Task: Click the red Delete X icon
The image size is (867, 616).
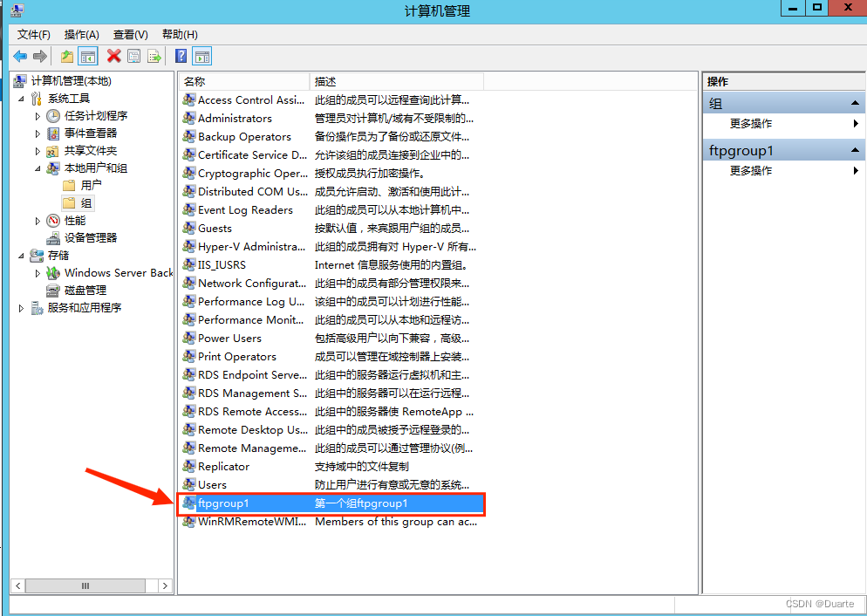Action: coord(114,56)
